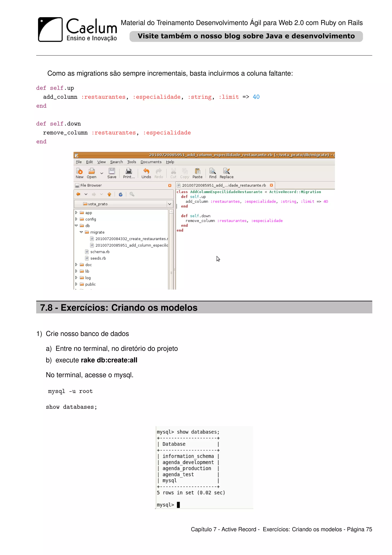The image size is (392, 555).
Task: Select the 20100720084332_create_restaurantes file
Action: pyautogui.click(x=129, y=239)
